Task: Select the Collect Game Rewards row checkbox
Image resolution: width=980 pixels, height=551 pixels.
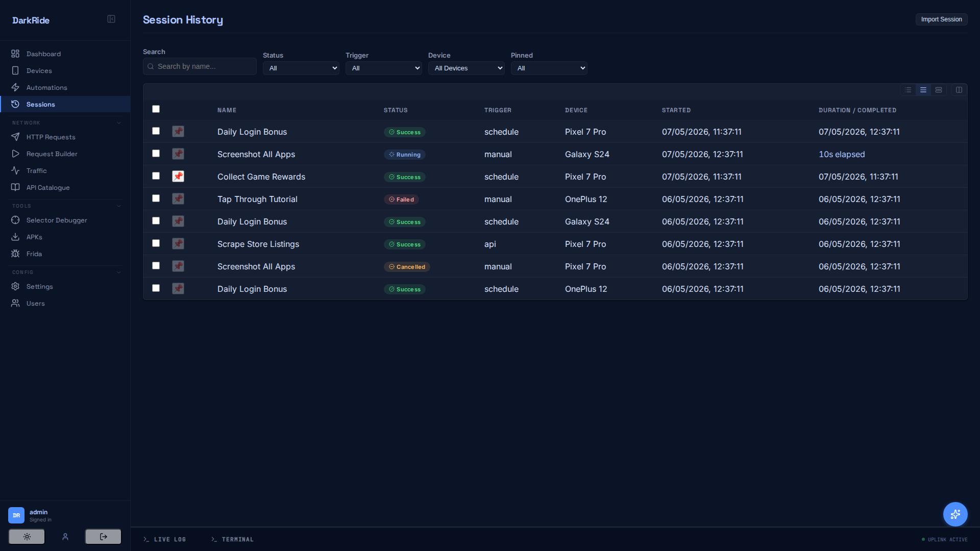Action: coord(156,176)
